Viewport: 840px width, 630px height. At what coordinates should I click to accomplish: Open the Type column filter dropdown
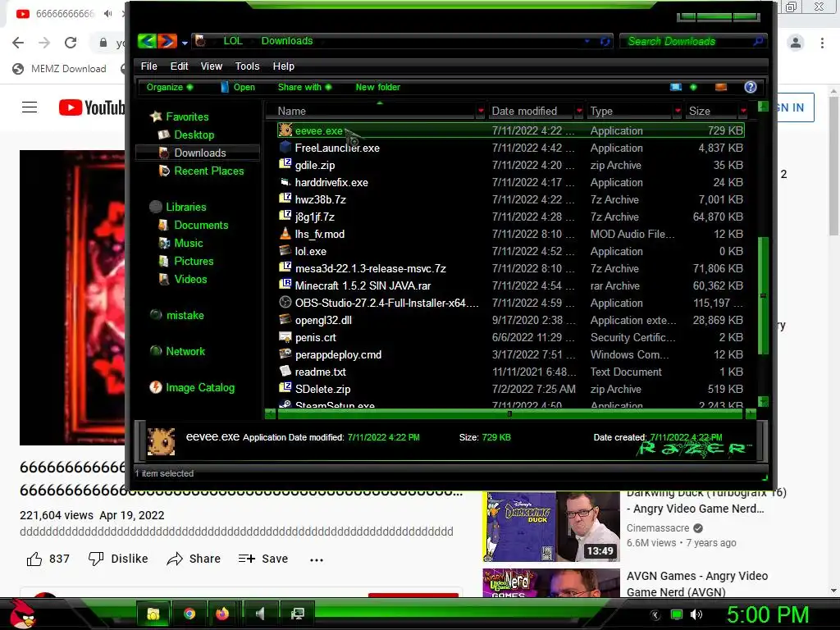point(678,111)
